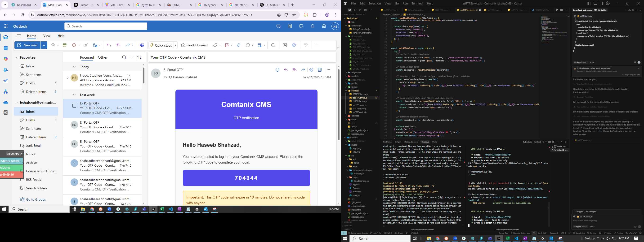Image resolution: width=644 pixels, height=242 pixels.
Task: Switch to the Other inbox tab
Action: click(x=103, y=57)
